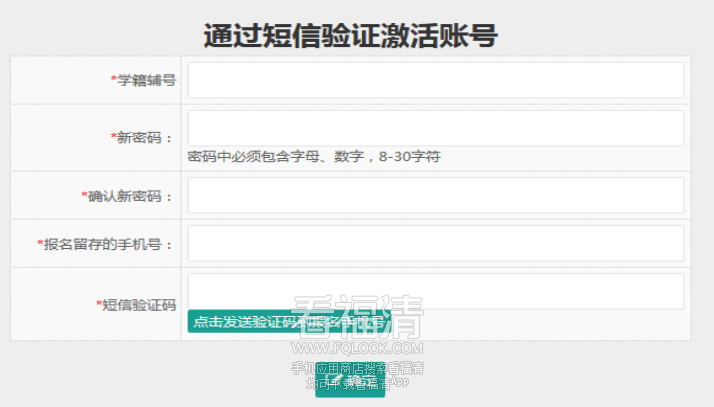This screenshot has height=407, width=714.
Task: Submit the form with 确定 button
Action: pyautogui.click(x=350, y=382)
